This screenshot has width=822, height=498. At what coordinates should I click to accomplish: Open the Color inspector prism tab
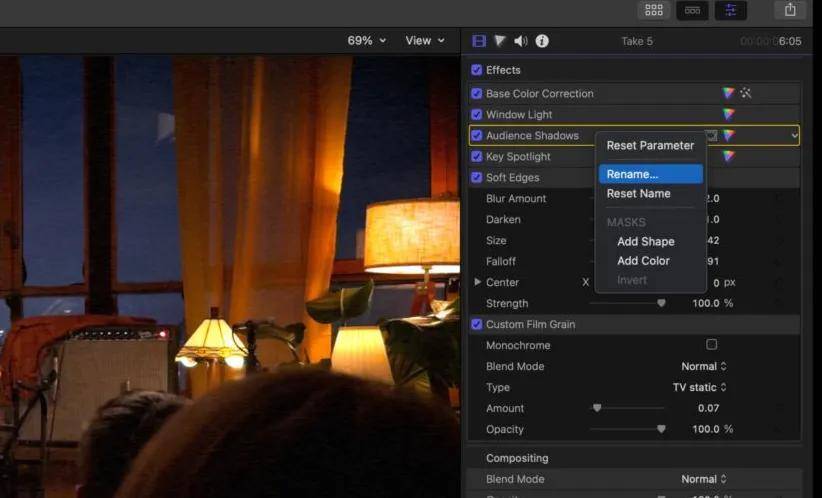coord(500,41)
